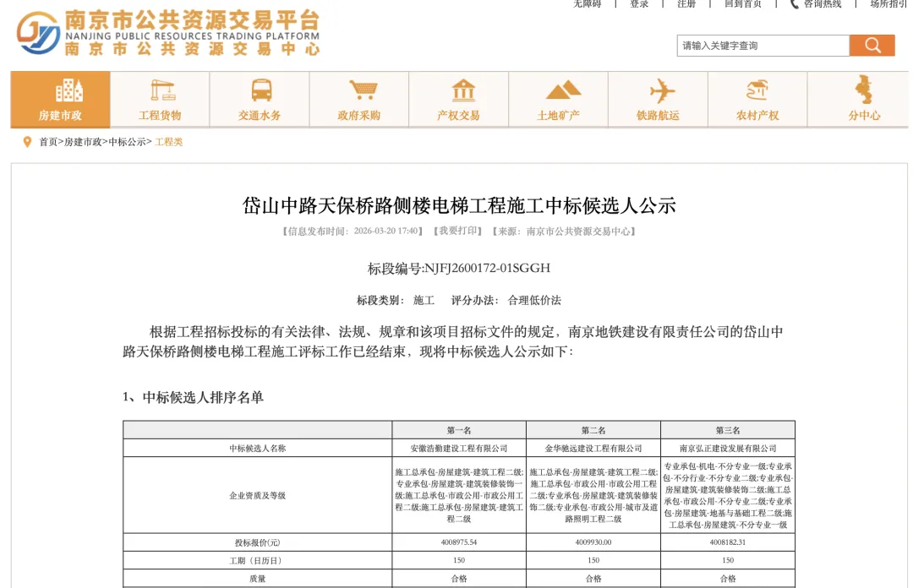The width and height of the screenshot is (913, 588).
Task: Click cell 安徽浩勤建设工程有限公司
Action: tap(459, 449)
